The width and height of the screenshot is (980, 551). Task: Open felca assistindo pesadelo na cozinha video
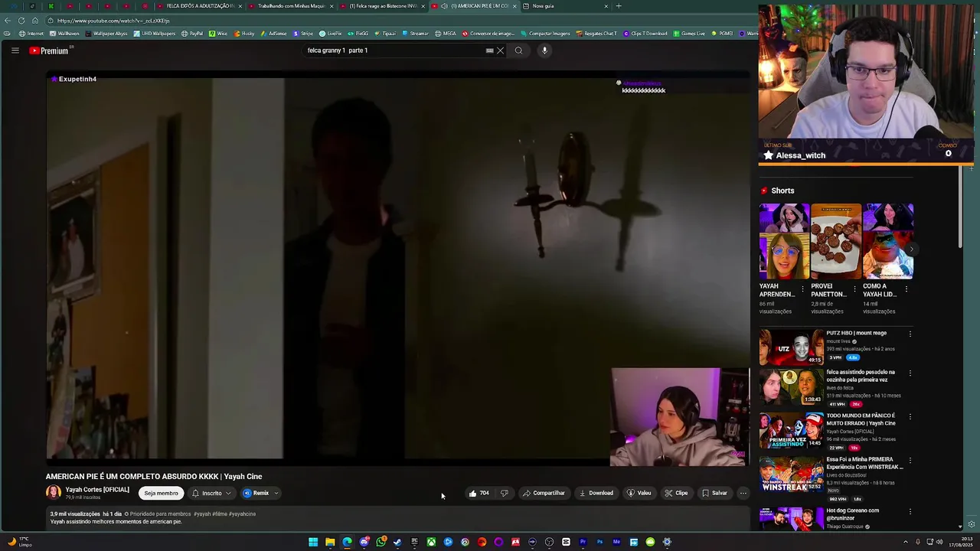791,386
